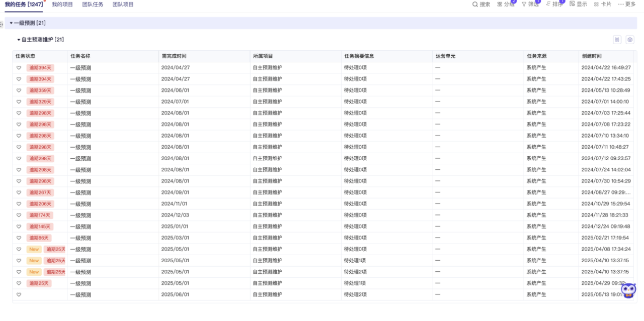Switch to the 团队任务 tab
Screen dimensions: 644x321
point(93,5)
